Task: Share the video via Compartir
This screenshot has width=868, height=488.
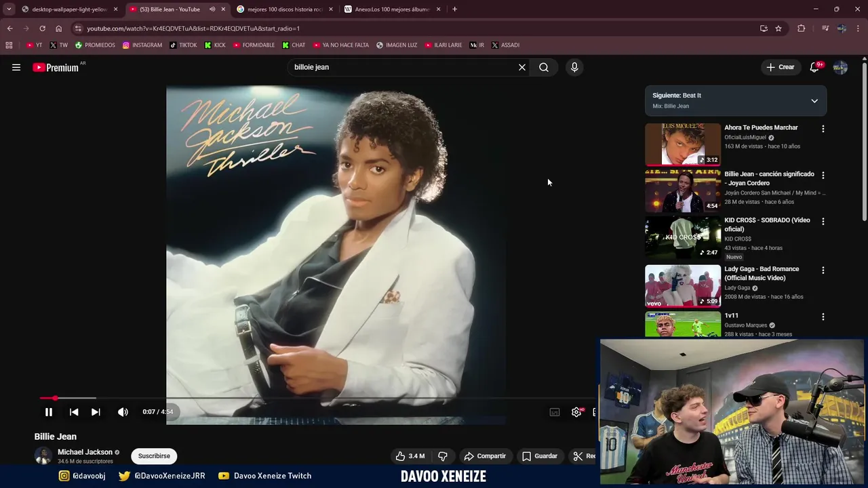Action: (485, 456)
